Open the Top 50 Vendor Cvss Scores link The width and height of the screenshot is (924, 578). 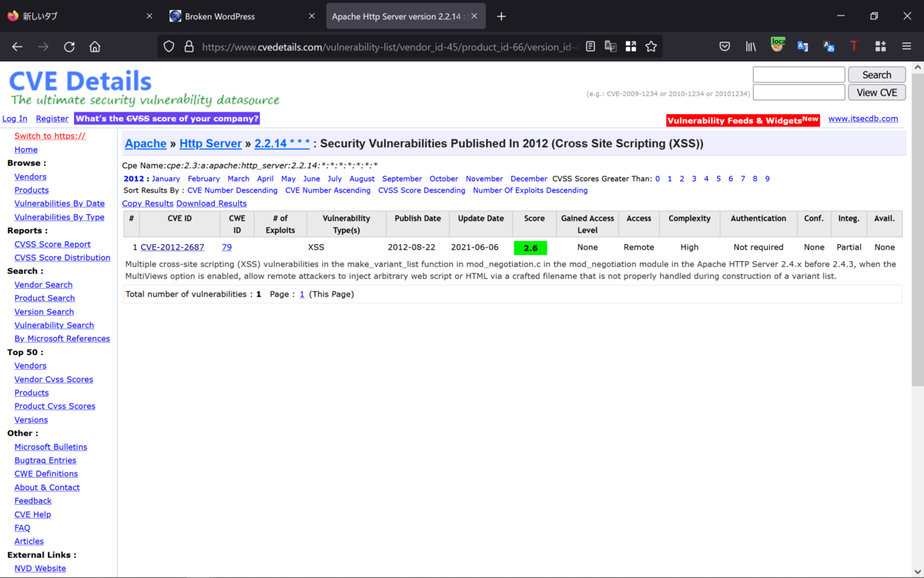click(x=54, y=379)
